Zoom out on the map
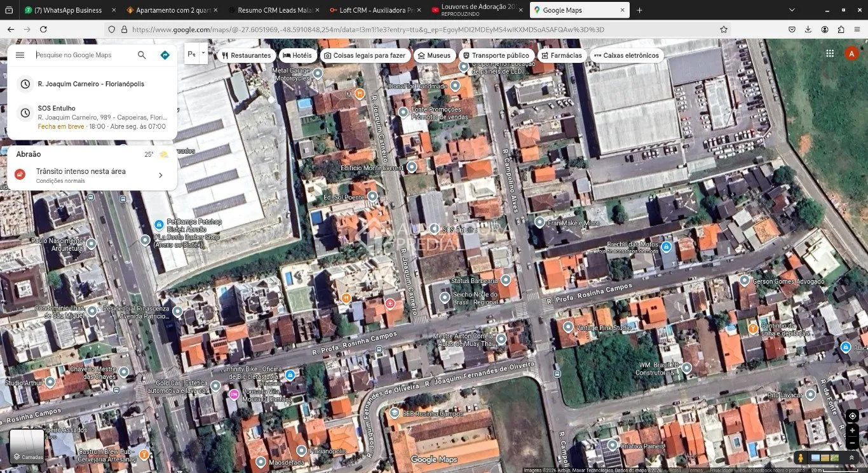The height and width of the screenshot is (473, 868). (x=852, y=443)
